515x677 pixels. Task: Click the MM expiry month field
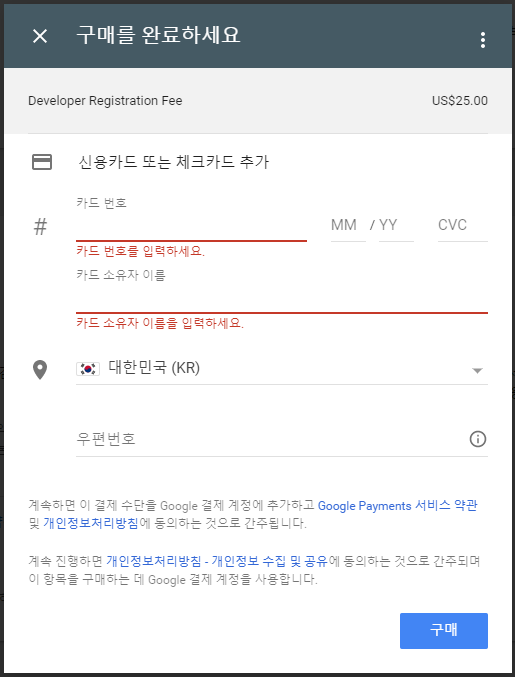(348, 225)
